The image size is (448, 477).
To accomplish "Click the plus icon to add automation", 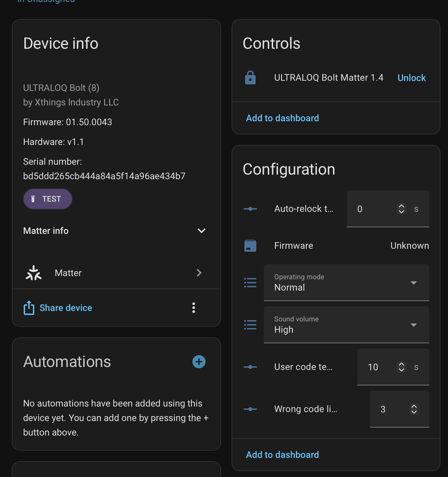I will point(199,362).
